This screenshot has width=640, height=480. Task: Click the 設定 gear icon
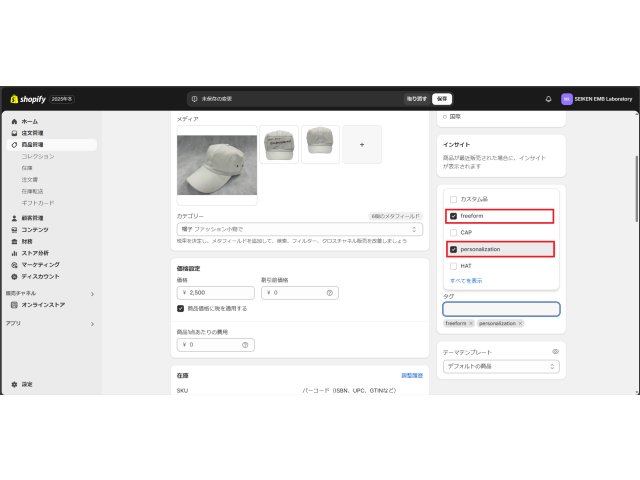coord(14,384)
